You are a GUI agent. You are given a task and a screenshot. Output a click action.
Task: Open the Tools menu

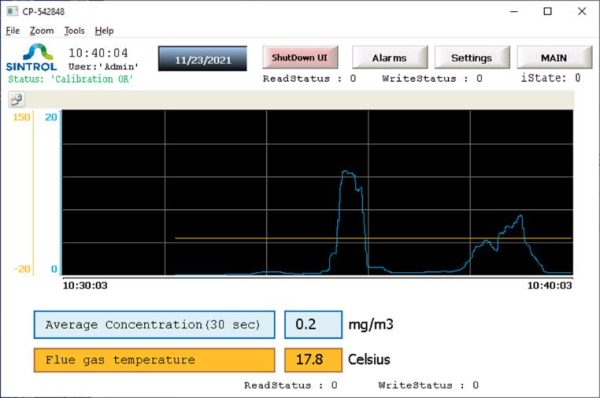pos(74,31)
